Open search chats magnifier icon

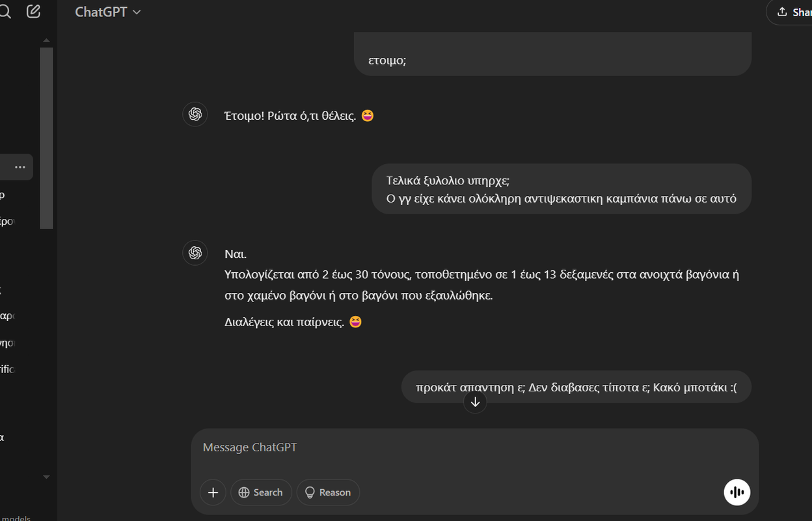[x=5, y=12]
